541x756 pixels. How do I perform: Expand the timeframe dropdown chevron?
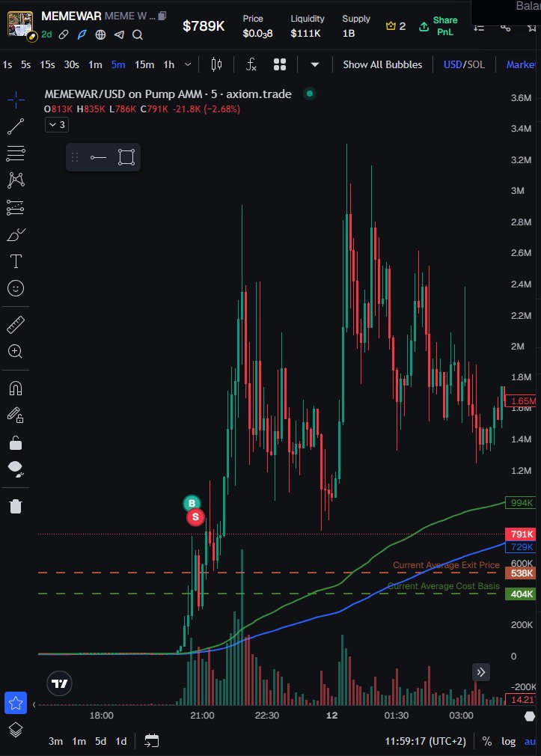tap(188, 64)
